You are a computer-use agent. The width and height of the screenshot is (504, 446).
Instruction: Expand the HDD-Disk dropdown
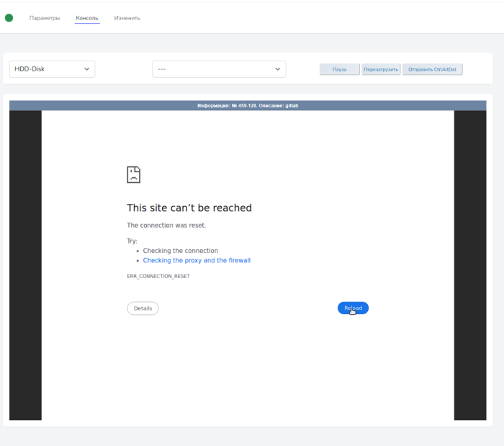52,69
